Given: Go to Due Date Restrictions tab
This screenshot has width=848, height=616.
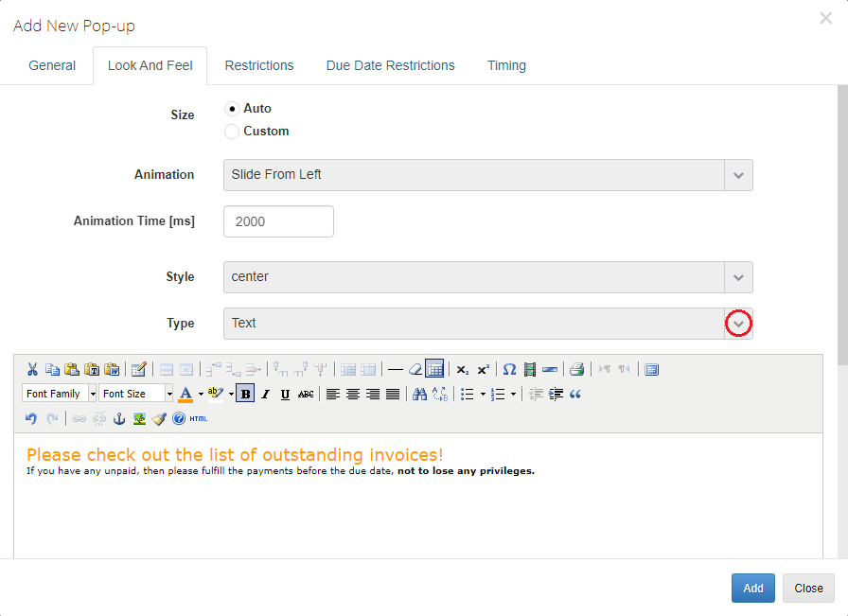Looking at the screenshot, I should pyautogui.click(x=391, y=65).
